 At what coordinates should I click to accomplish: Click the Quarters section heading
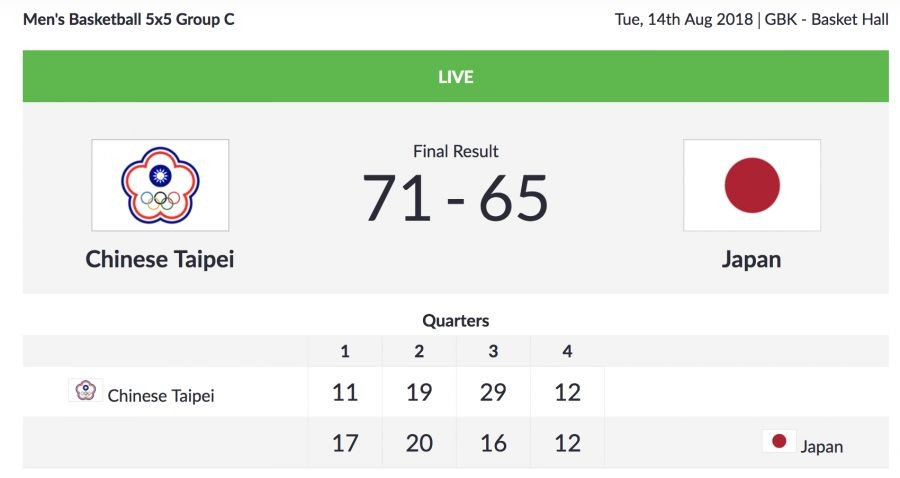pos(455,321)
